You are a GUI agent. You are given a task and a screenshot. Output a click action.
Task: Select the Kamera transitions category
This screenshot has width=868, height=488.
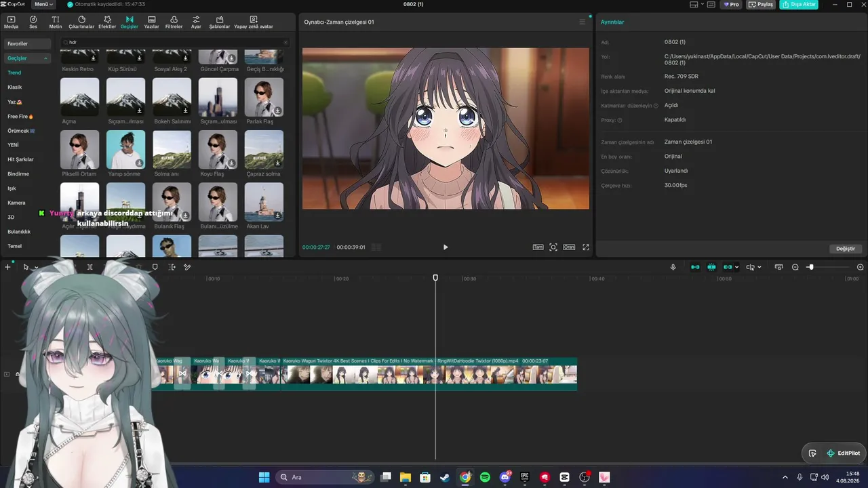point(16,203)
